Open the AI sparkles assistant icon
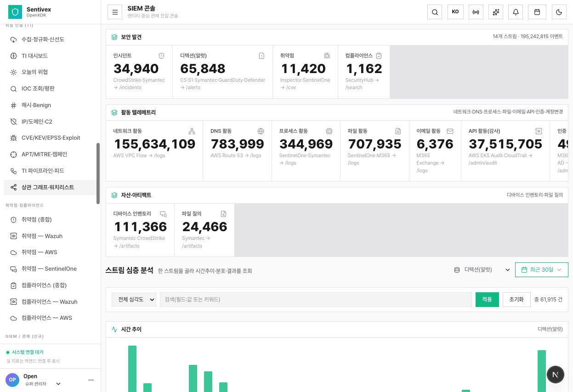This screenshot has width=573, height=392. pyautogui.click(x=496, y=12)
